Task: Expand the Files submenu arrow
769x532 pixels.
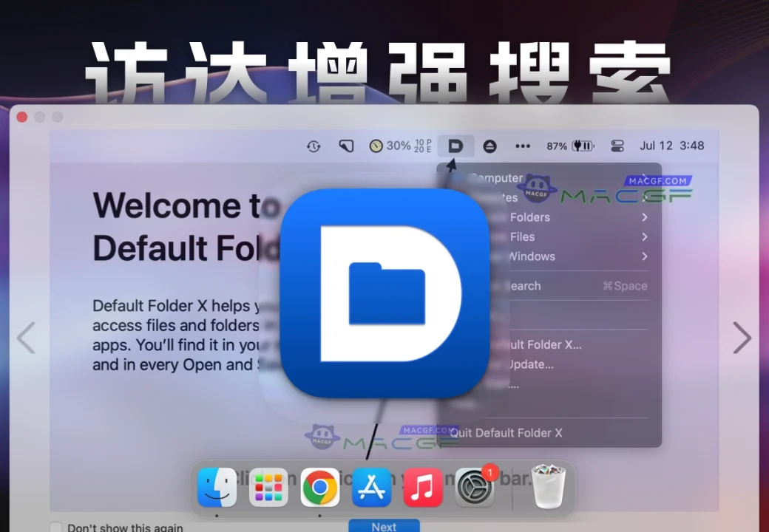Action: 644,237
